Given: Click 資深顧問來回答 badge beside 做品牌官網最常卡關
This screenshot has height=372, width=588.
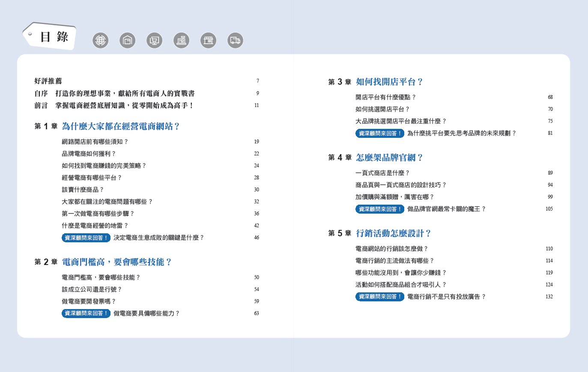Looking at the screenshot, I should coord(380,209).
